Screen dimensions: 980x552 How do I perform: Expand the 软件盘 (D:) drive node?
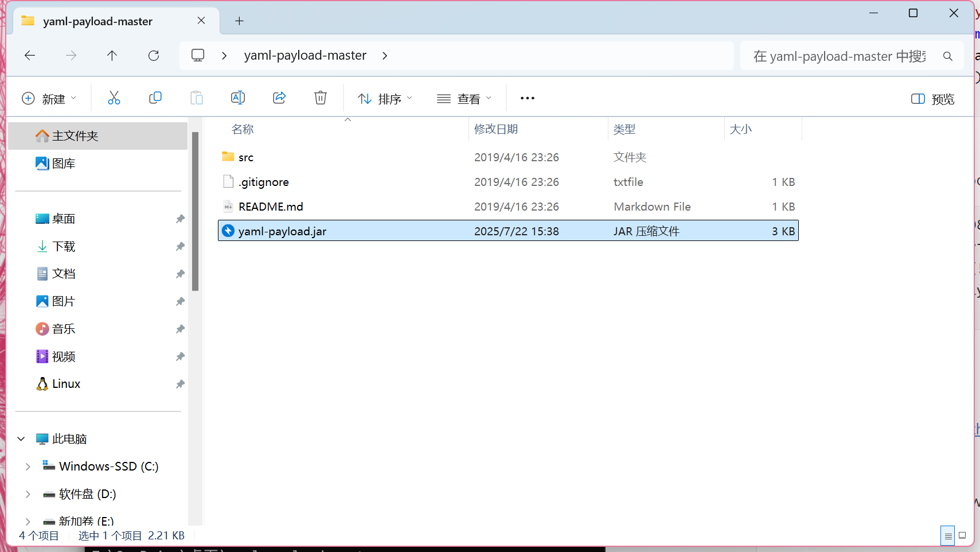[x=28, y=494]
